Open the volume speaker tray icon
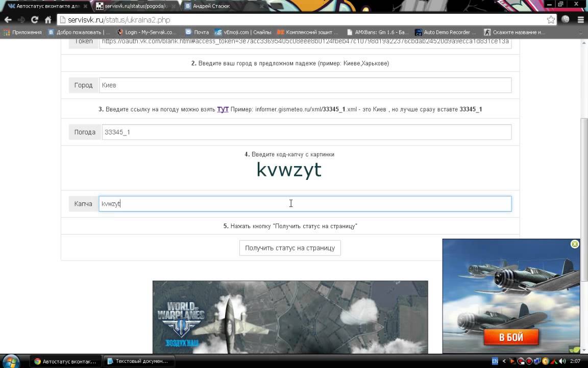This screenshot has width=588, height=368. [x=562, y=361]
